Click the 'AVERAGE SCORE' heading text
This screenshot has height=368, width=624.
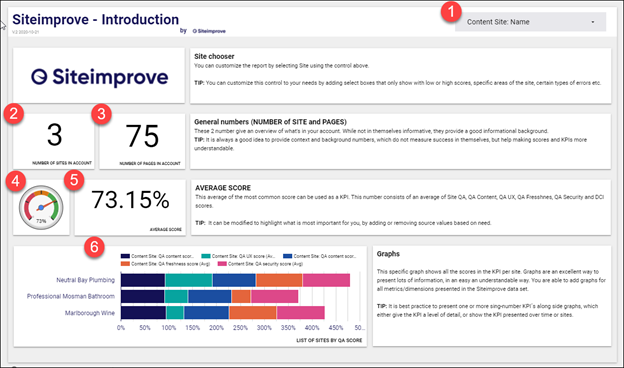pos(223,188)
